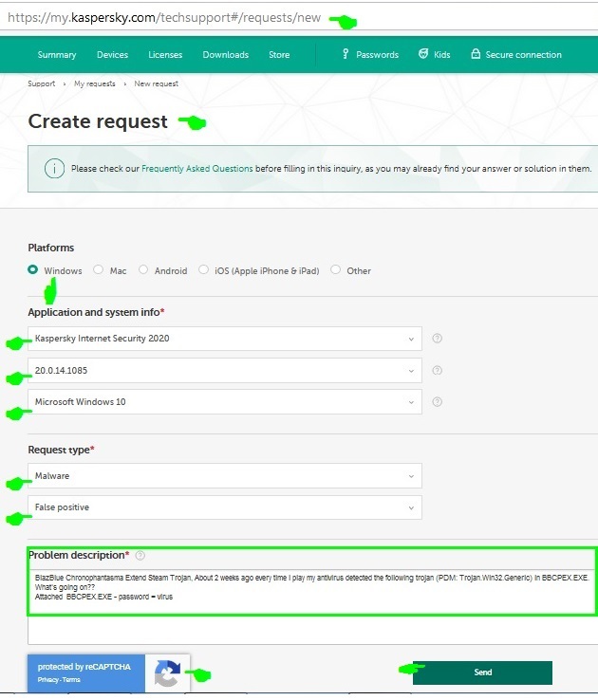This screenshot has width=598, height=700.
Task: Open the Frequently Asked Questions link
Action: 196,169
